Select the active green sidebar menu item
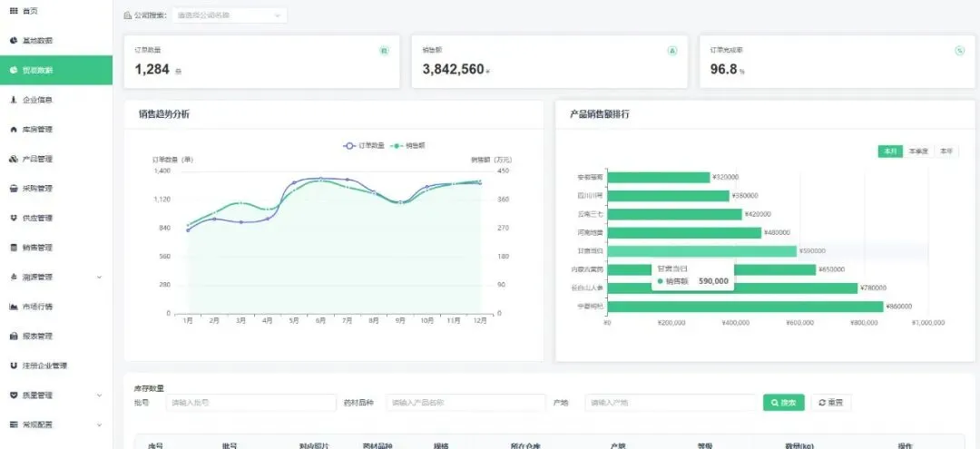The image size is (980, 449). tap(56, 70)
